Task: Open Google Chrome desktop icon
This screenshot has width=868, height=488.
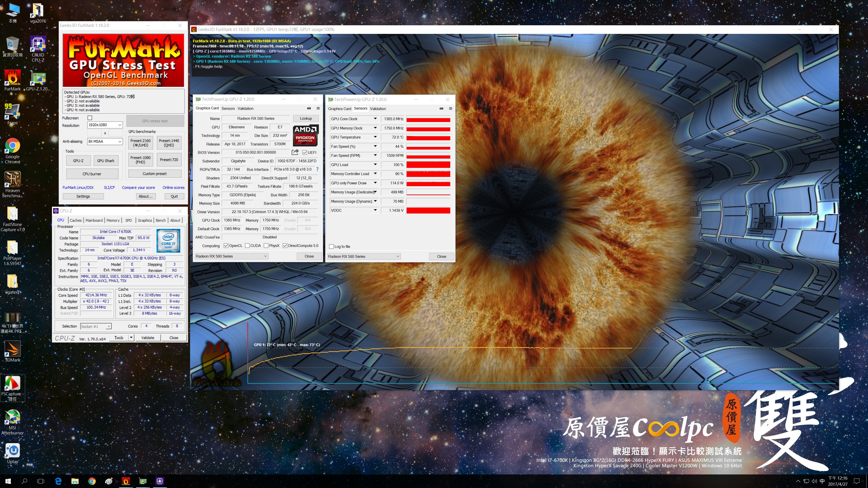Action: [12, 150]
